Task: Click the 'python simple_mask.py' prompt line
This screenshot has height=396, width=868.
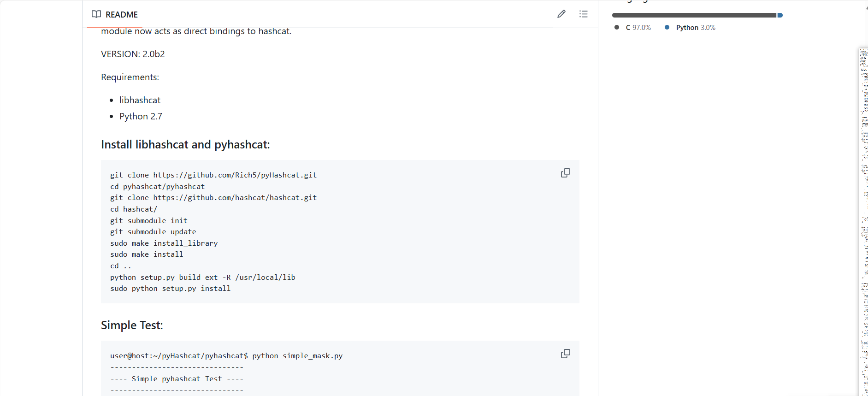Action: (x=226, y=356)
